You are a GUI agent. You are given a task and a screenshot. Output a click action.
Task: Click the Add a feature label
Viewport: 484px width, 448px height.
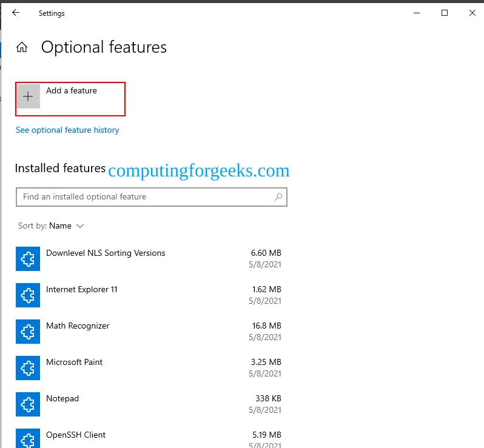pos(72,90)
